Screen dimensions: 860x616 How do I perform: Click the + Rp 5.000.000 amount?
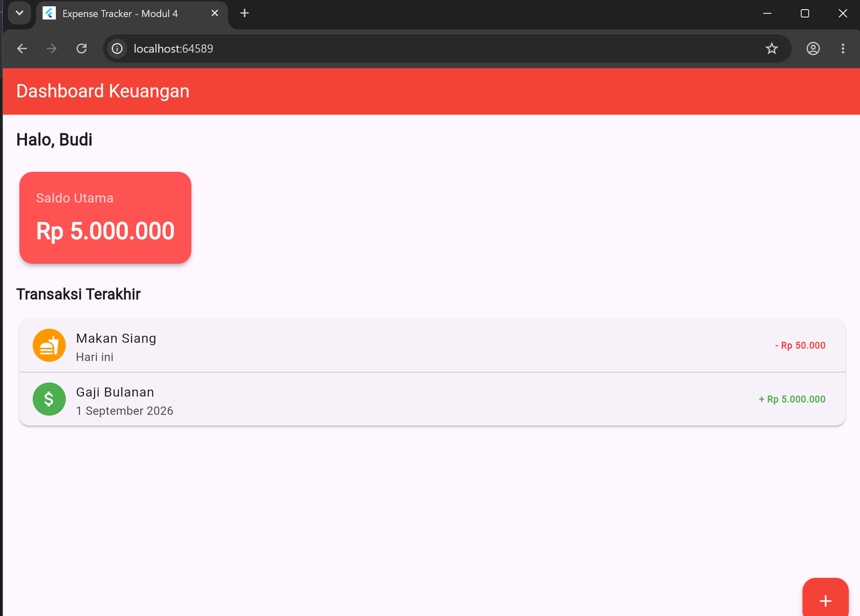(x=792, y=399)
